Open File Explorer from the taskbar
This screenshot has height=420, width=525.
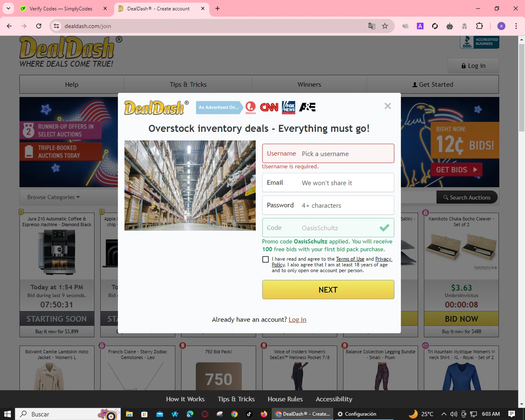pos(129,414)
